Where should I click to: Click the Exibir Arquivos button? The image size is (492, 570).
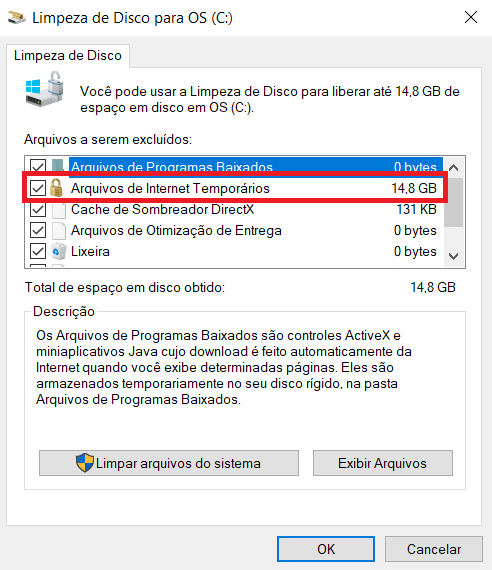[383, 463]
